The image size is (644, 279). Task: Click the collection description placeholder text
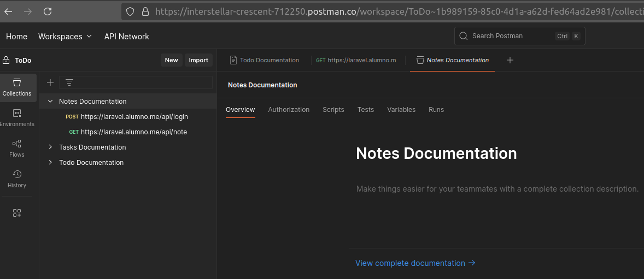[497, 189]
